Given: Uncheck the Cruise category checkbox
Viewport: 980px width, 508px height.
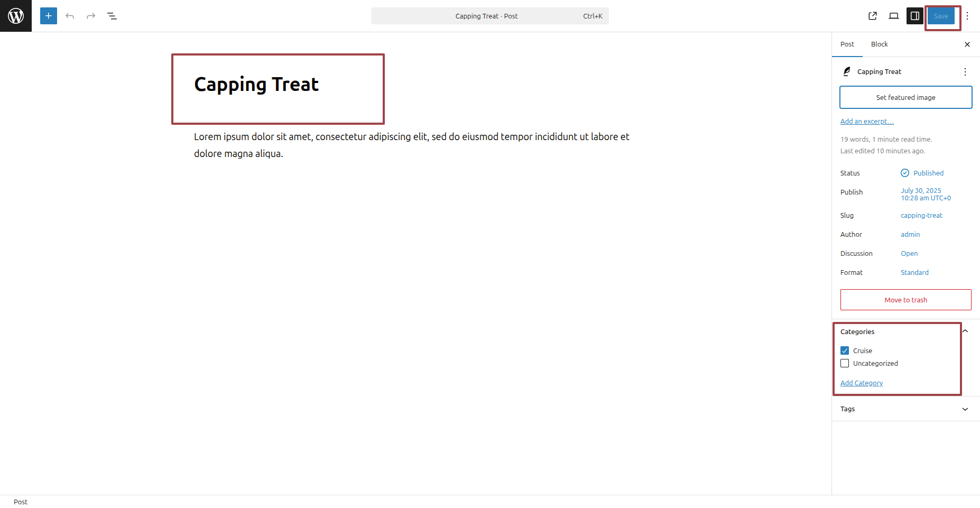Looking at the screenshot, I should click(x=845, y=350).
